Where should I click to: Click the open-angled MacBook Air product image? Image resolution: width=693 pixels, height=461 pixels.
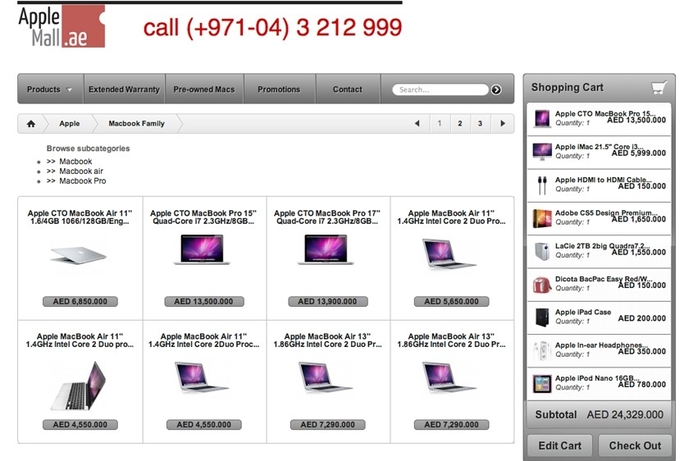[x=79, y=385]
